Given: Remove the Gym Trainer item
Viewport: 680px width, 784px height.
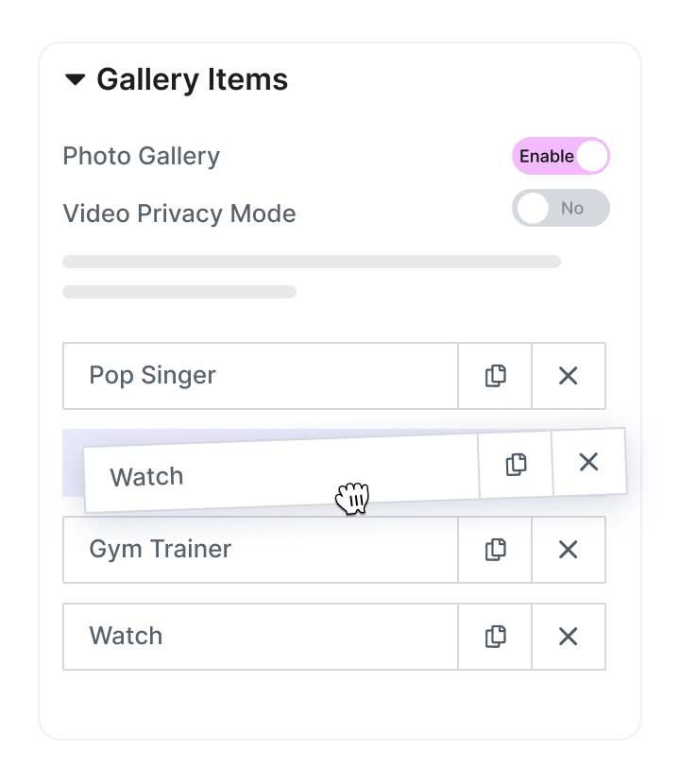Looking at the screenshot, I should (568, 550).
